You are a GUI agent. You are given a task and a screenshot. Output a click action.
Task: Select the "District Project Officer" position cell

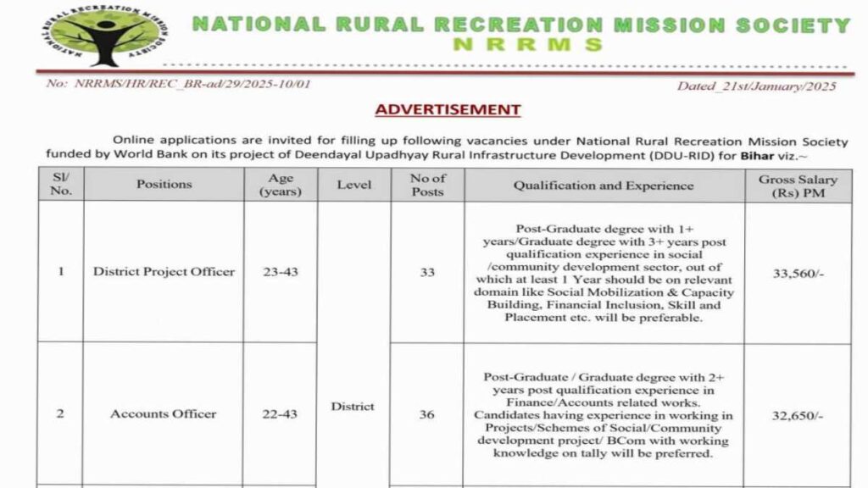point(164,272)
